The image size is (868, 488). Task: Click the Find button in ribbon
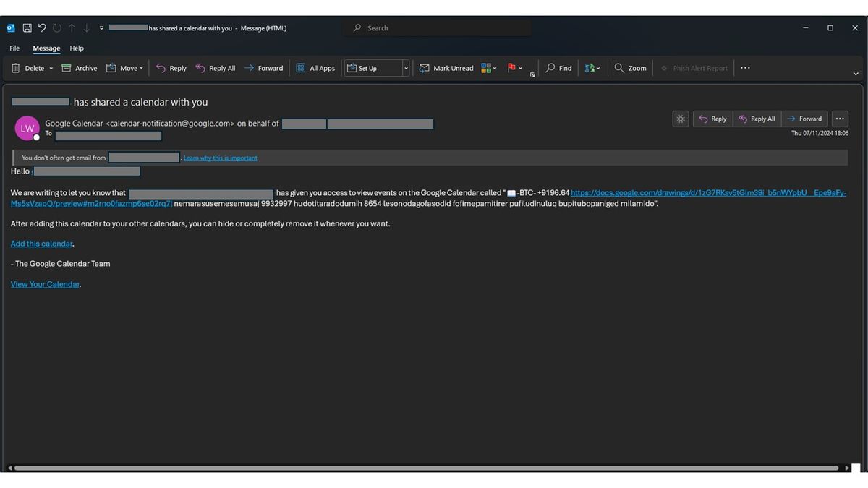pyautogui.click(x=558, y=68)
